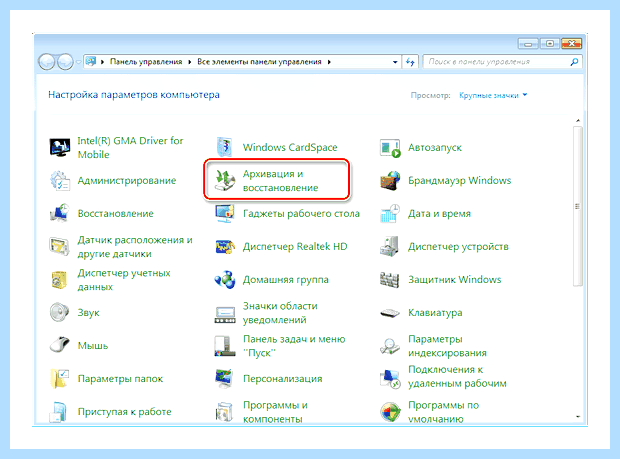
Task: Open Гаджеты рабочего стола link
Action: pyautogui.click(x=301, y=214)
